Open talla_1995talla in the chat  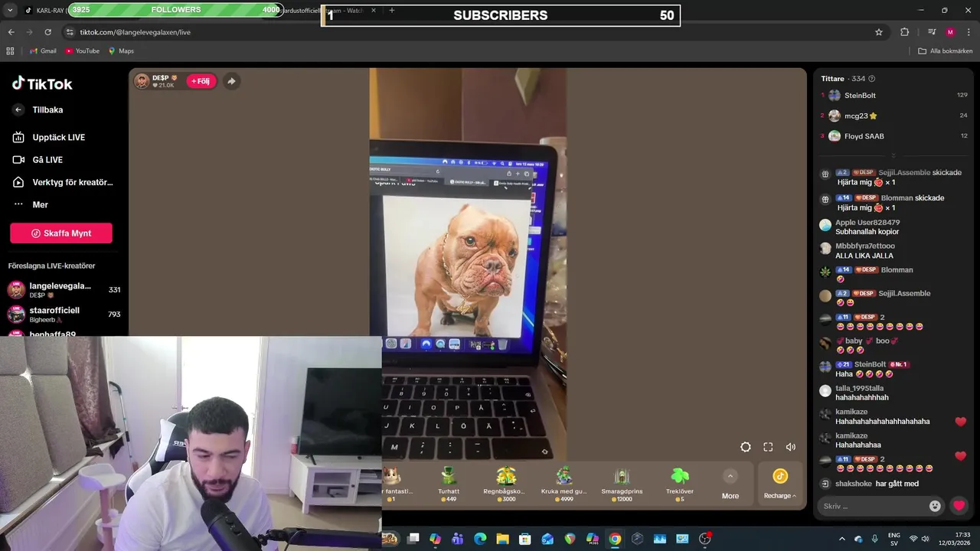(859, 389)
